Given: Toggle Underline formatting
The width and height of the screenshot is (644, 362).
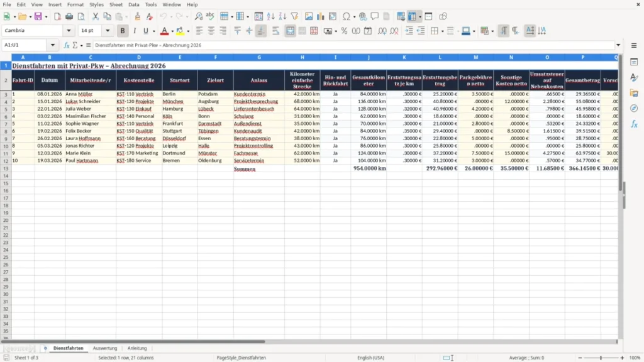Looking at the screenshot, I should (146, 31).
